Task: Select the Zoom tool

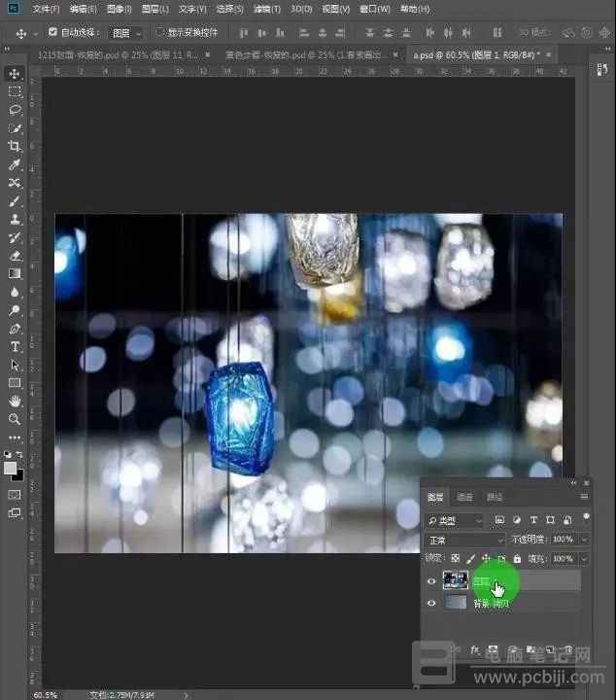Action: [x=15, y=419]
